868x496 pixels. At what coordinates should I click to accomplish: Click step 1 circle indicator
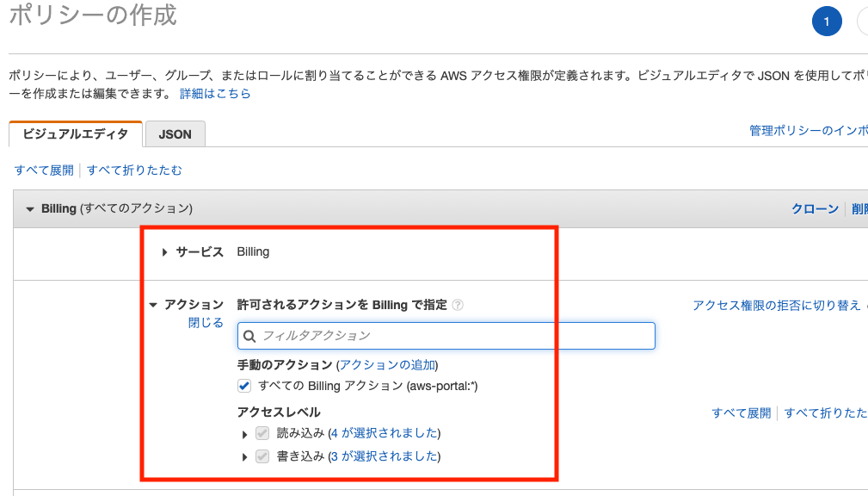click(x=827, y=22)
